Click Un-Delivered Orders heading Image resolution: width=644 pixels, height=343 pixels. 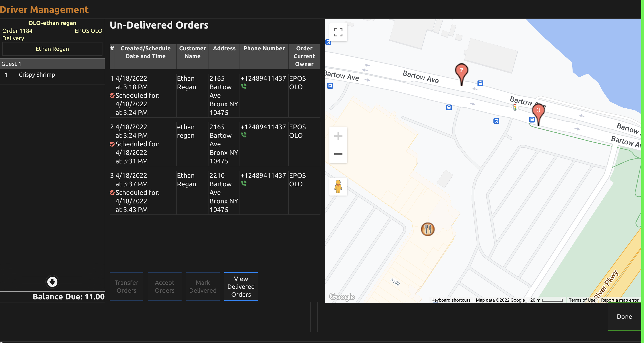pyautogui.click(x=159, y=25)
